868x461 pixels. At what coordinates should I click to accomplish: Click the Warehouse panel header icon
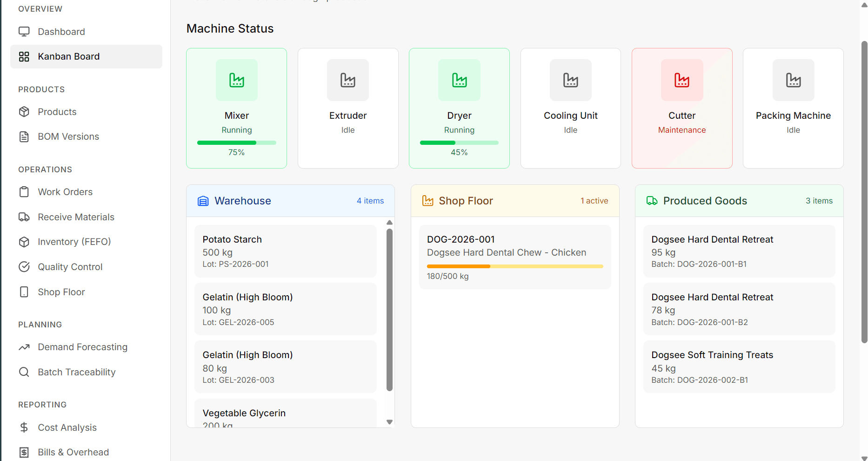click(x=203, y=201)
